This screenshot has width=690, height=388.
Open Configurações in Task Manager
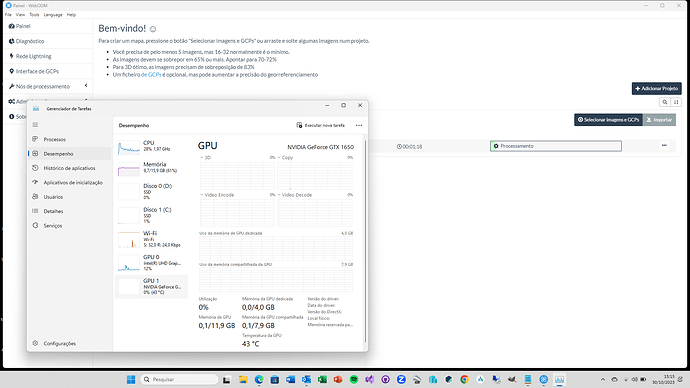69,343
